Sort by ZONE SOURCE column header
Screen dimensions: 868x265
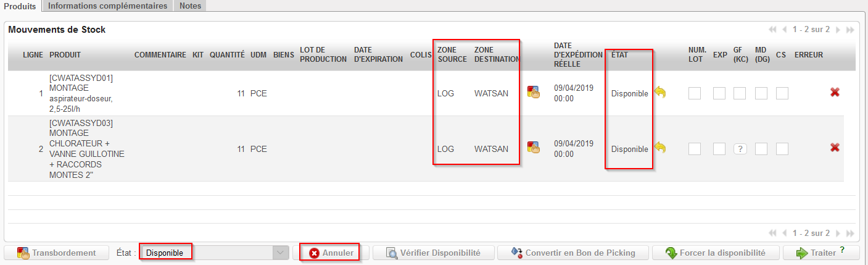tap(452, 55)
